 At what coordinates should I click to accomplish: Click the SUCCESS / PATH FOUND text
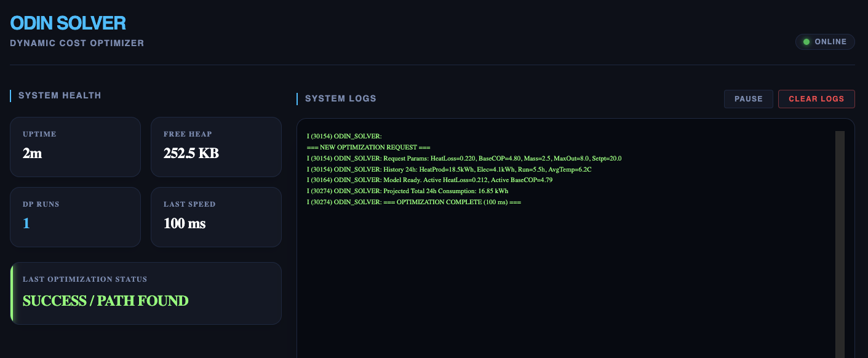click(105, 301)
